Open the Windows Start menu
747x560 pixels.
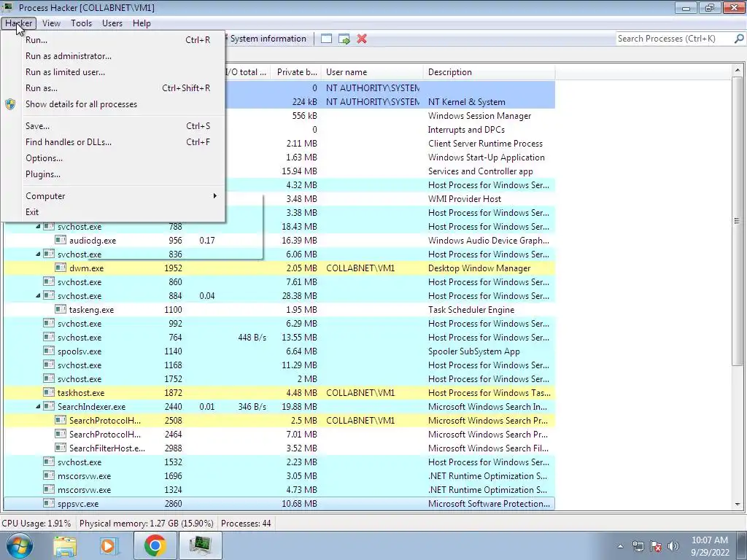tap(20, 545)
